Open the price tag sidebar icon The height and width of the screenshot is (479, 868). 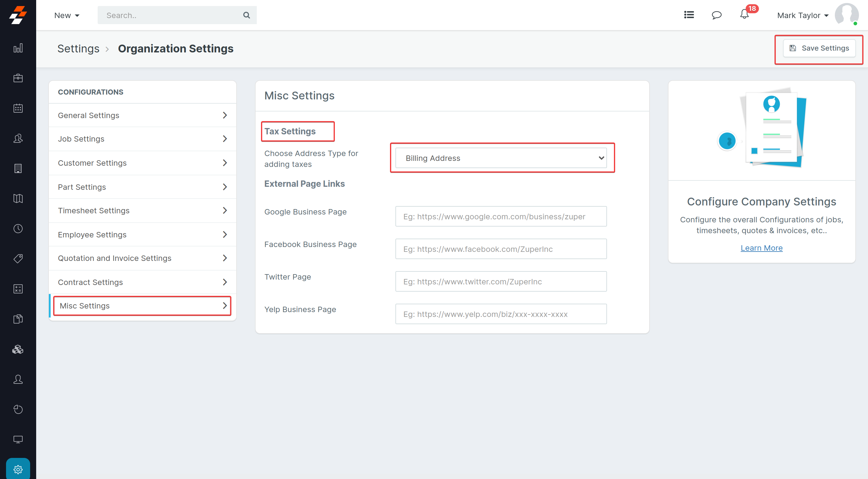pos(18,258)
